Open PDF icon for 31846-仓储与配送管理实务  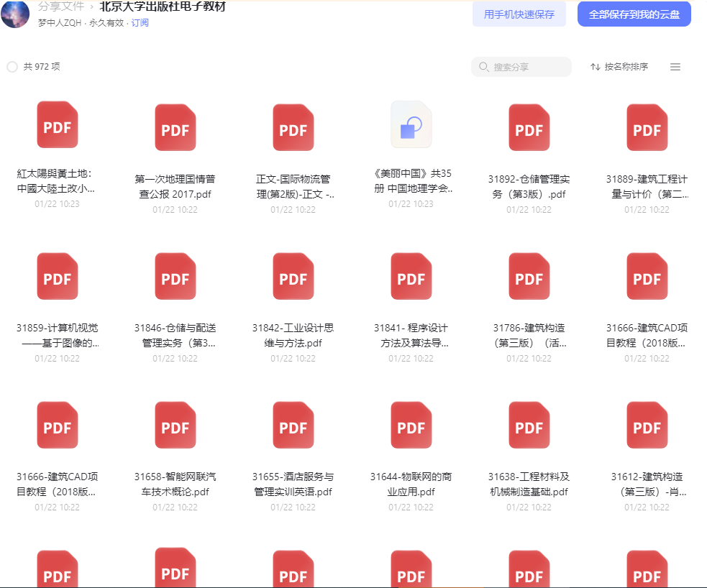tap(175, 276)
